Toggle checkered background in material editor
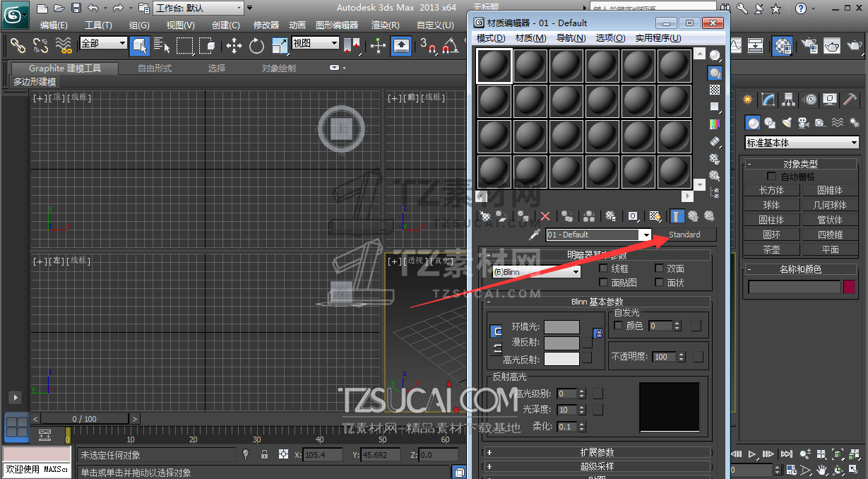The width and height of the screenshot is (868, 479). click(x=715, y=90)
